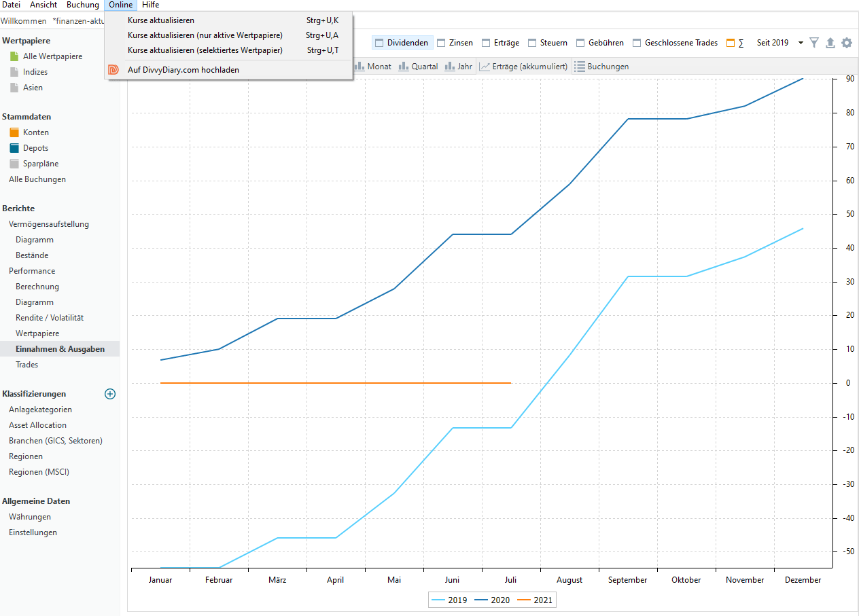The image size is (859, 616).
Task: Open Diagramm under Vermögensaufstellung
Action: [35, 240]
